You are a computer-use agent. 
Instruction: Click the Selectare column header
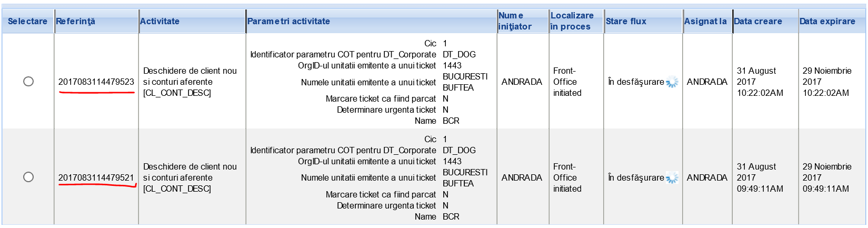click(27, 21)
